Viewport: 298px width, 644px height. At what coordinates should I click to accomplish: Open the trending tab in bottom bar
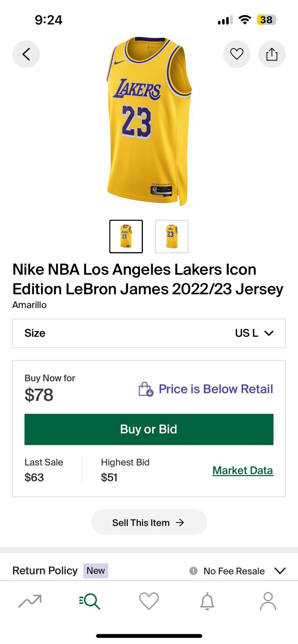[x=30, y=601]
